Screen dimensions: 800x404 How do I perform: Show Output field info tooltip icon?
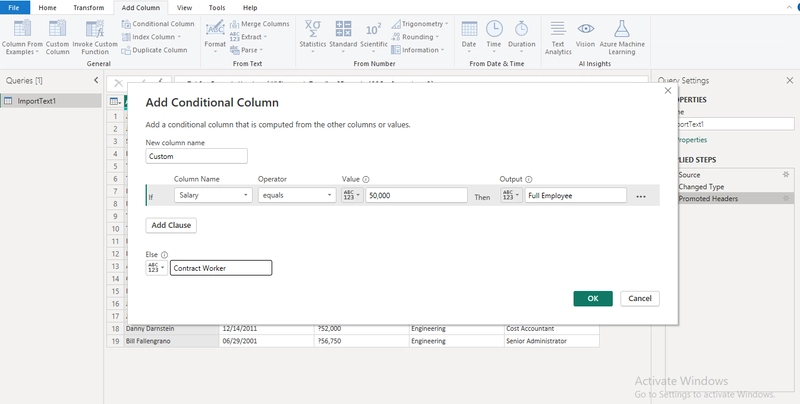529,180
